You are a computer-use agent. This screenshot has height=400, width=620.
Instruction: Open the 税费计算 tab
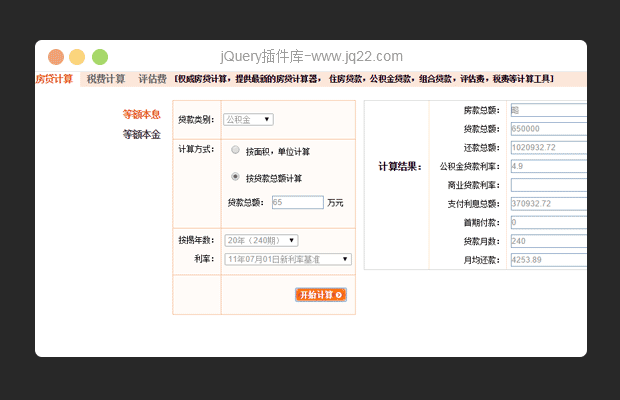(105, 79)
